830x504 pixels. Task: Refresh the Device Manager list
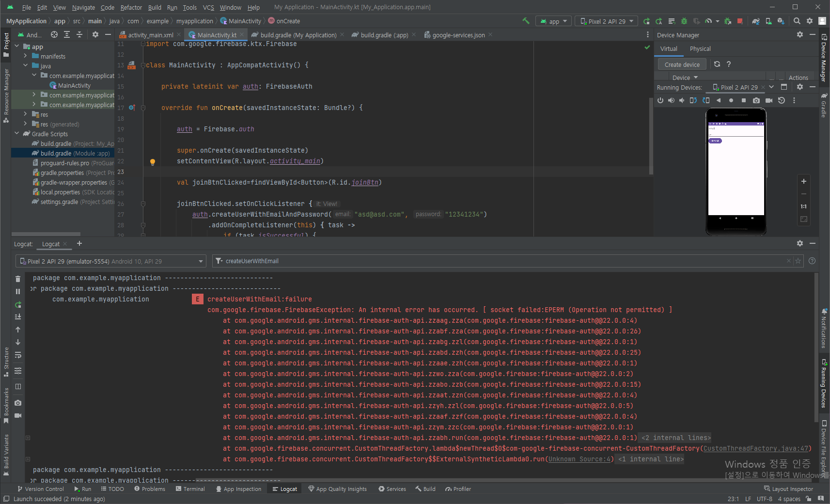(717, 64)
